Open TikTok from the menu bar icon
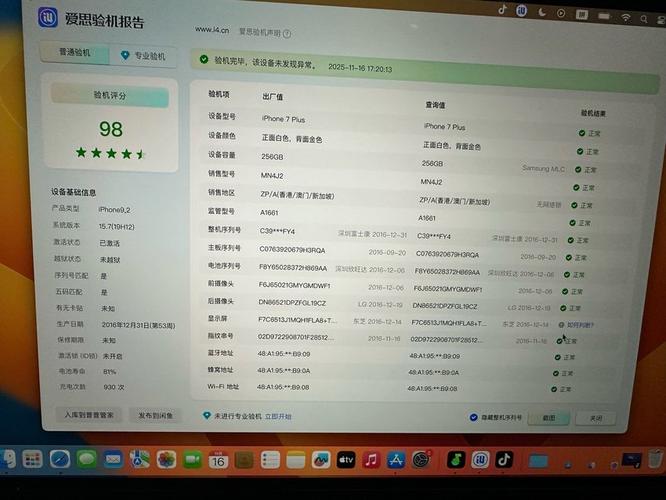Screen dimensions: 666x500 point(502,9)
